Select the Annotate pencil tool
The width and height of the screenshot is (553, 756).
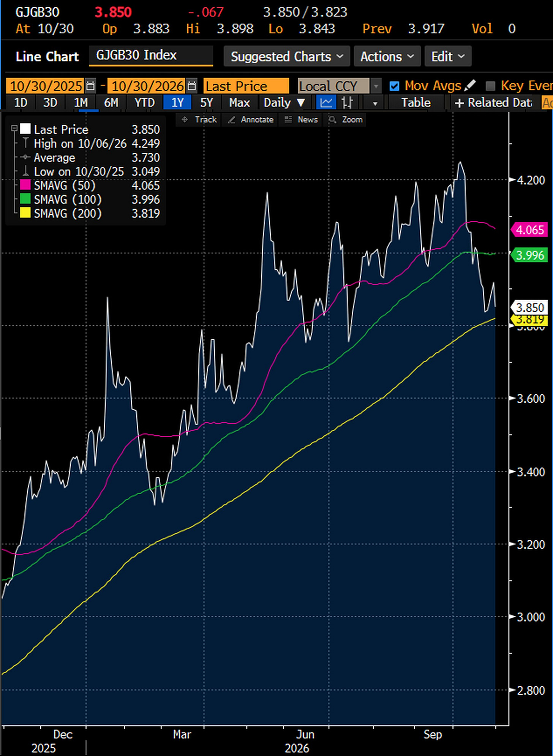click(x=251, y=120)
